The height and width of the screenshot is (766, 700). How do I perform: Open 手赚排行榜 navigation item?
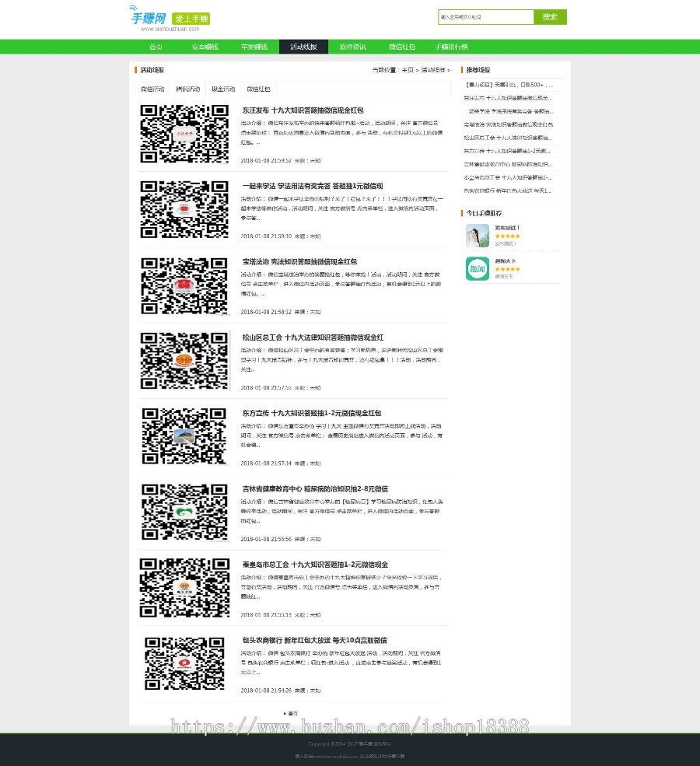pos(451,47)
